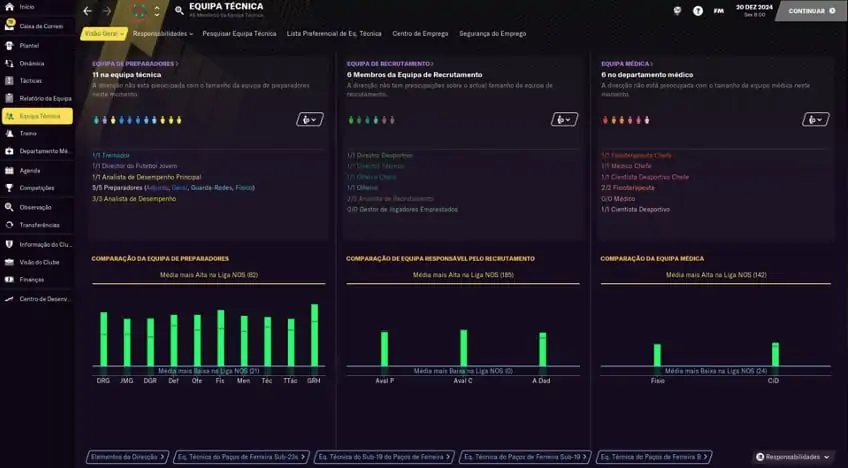Open Transferências from the sidebar
Viewport: 848px width, 468px height.
[39, 225]
